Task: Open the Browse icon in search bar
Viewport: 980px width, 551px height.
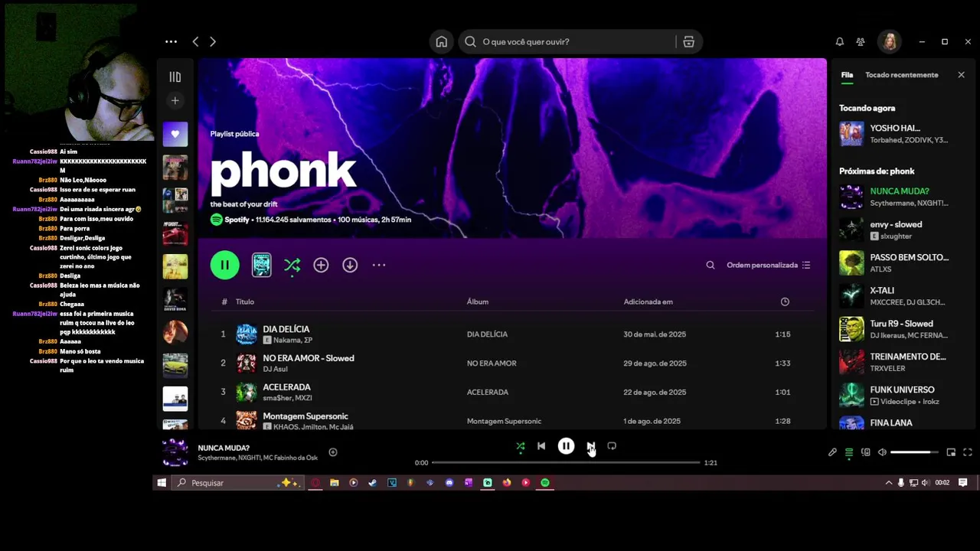Action: click(688, 41)
